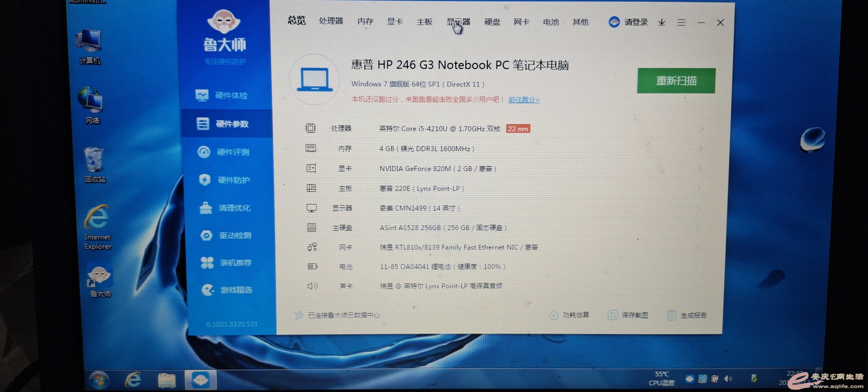Follow the 前往跑分 link
Viewport: 868px width, 392px height.
[524, 100]
